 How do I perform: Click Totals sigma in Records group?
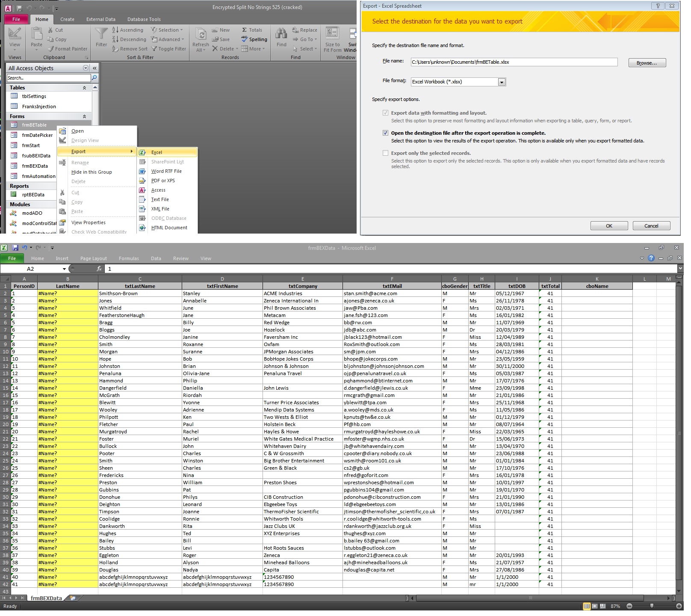[252, 30]
